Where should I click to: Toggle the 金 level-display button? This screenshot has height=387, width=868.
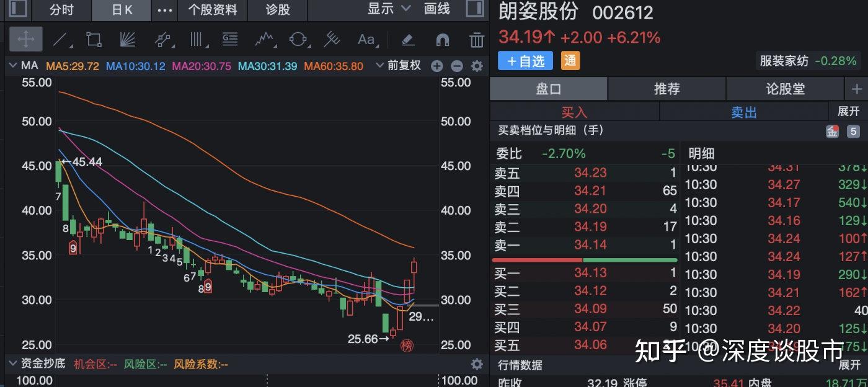[832, 131]
